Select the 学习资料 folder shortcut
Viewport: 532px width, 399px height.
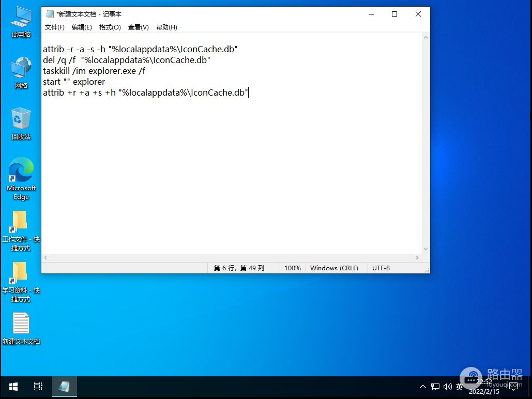click(21, 282)
